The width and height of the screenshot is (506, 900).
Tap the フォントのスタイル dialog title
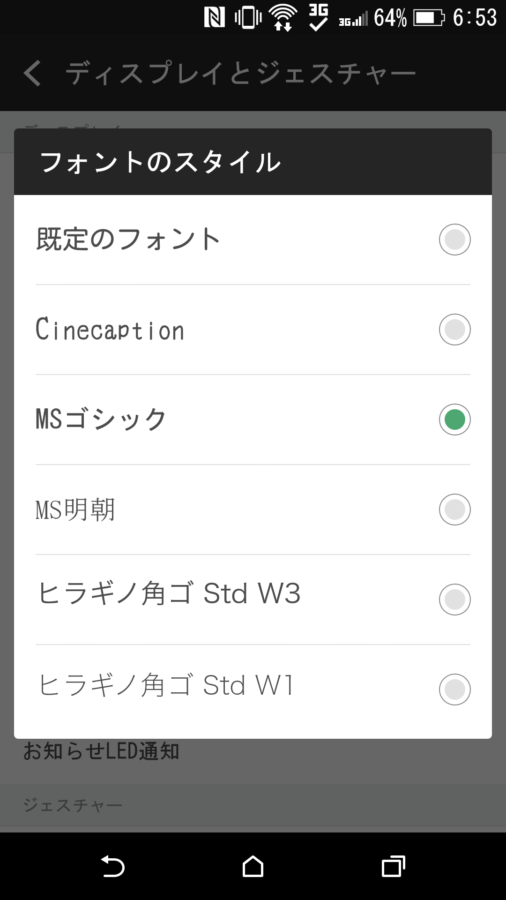point(160,162)
